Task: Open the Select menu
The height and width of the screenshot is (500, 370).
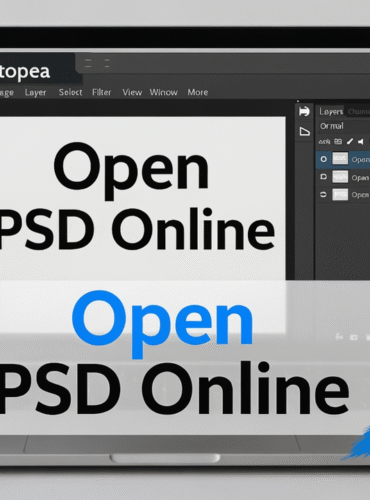Action: pos(70,92)
